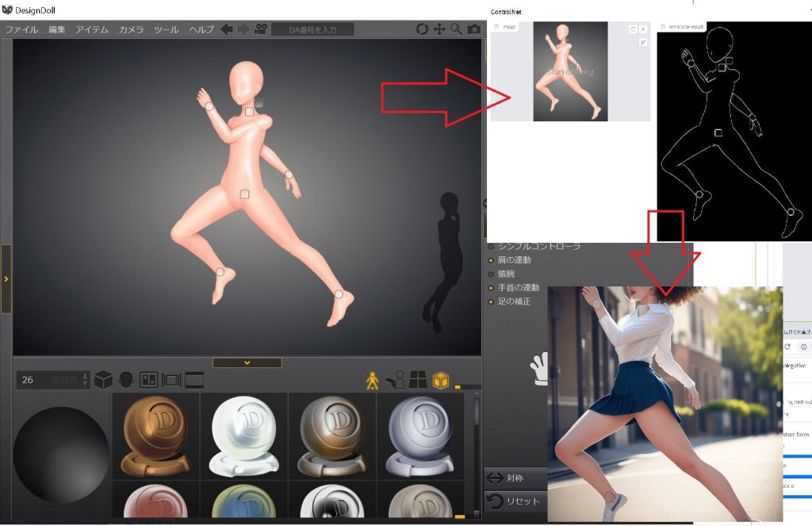Click the ankle circle controller of the extended leg

(339, 294)
